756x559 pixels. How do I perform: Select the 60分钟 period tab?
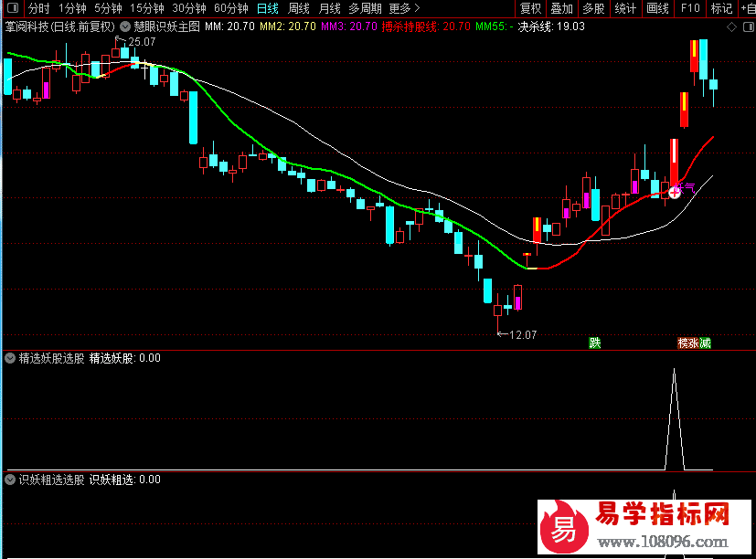click(230, 8)
